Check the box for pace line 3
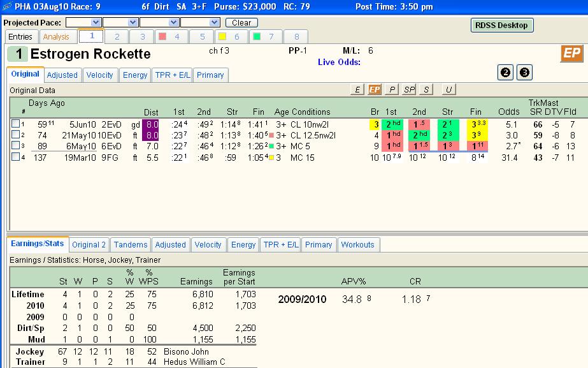 tap(15, 145)
